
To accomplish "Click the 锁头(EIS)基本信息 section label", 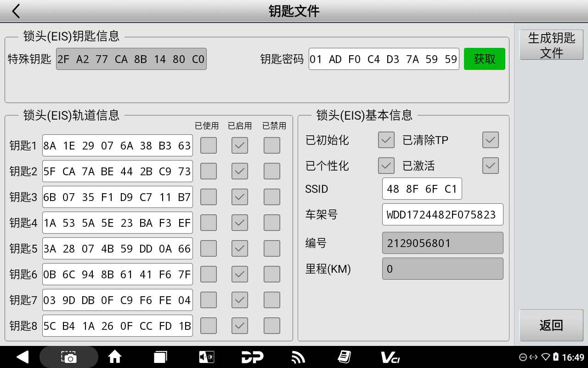I will click(x=364, y=115).
